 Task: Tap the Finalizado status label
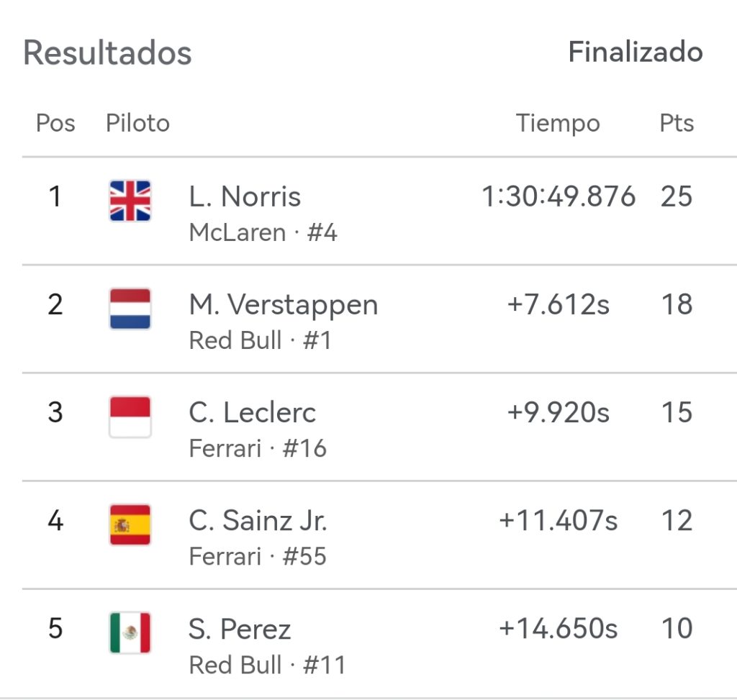point(635,52)
